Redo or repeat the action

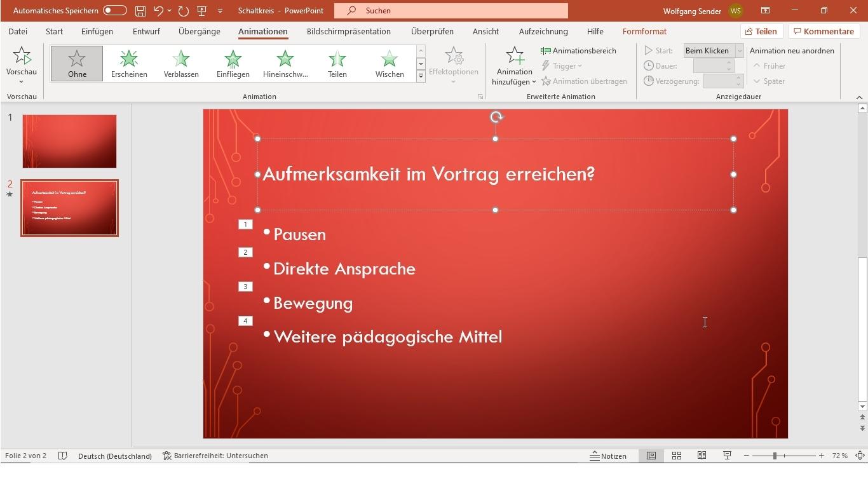tap(184, 11)
